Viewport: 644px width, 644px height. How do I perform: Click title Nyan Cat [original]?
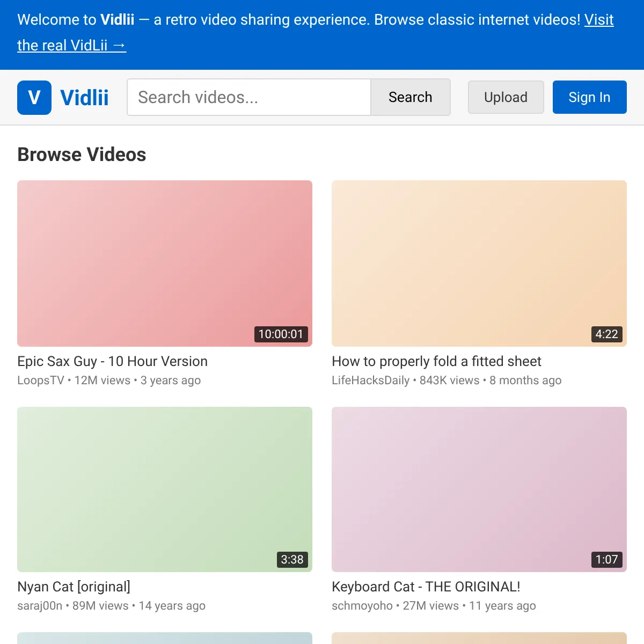tap(74, 587)
